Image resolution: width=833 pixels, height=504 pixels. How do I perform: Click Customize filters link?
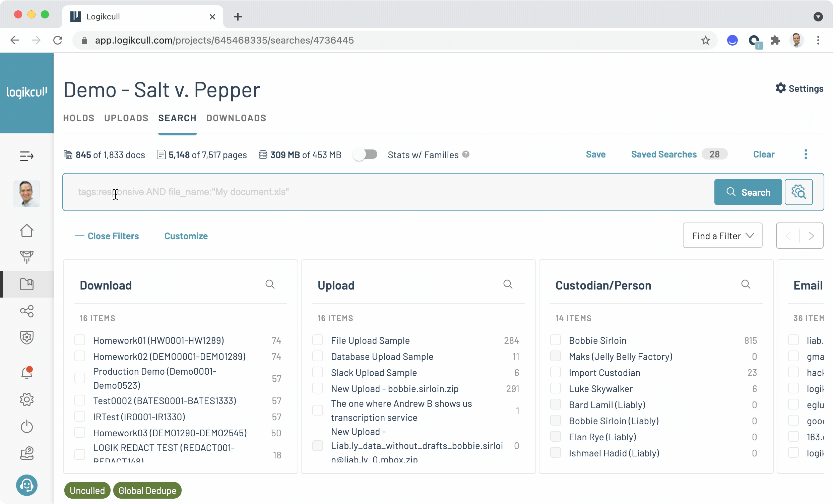point(186,236)
